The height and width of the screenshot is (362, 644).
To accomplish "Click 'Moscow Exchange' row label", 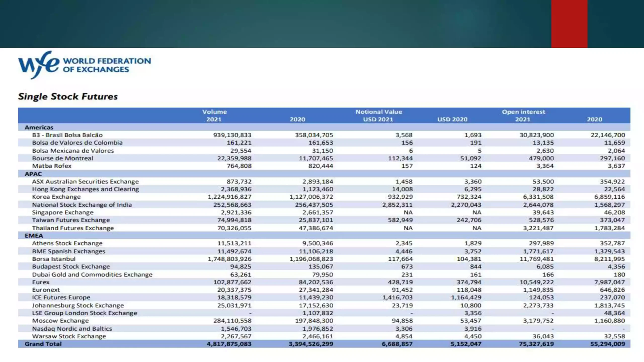I will tap(60, 321).
